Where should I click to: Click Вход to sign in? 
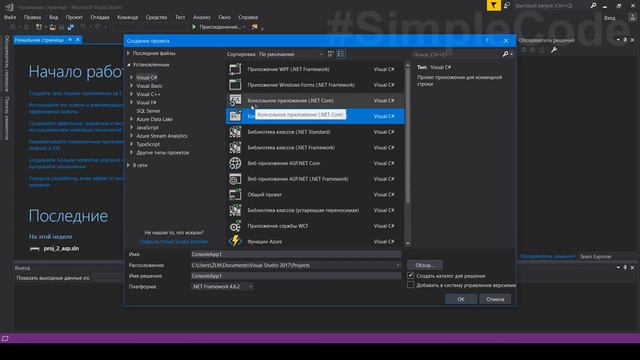pos(610,18)
